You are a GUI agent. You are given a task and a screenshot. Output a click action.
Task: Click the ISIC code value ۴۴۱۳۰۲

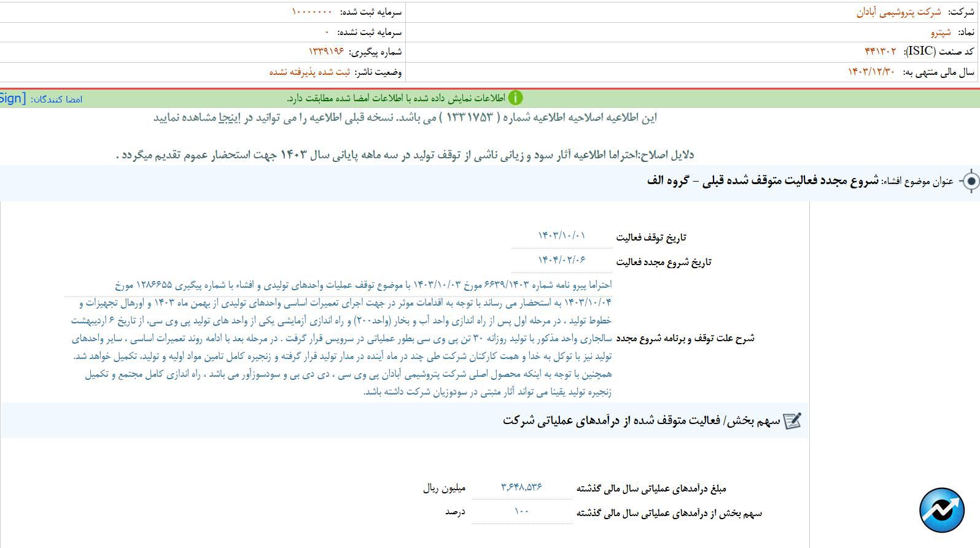tap(880, 52)
